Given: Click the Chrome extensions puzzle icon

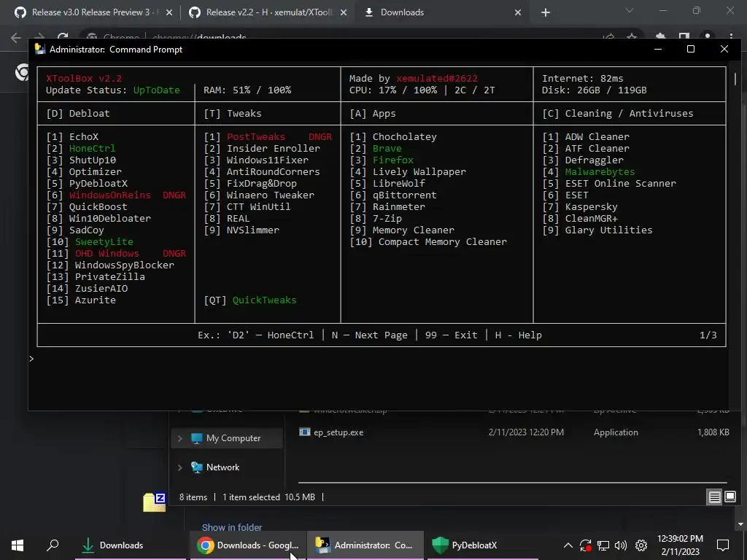Looking at the screenshot, I should point(660,37).
